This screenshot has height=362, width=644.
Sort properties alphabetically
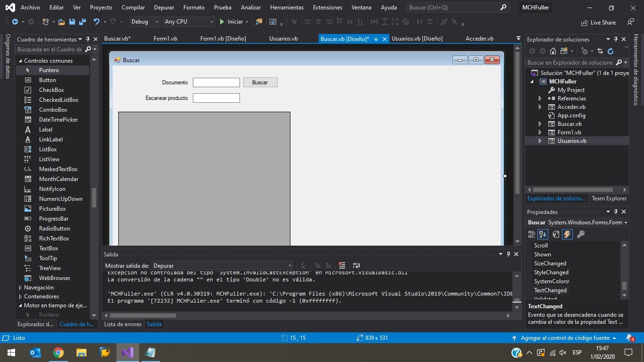pyautogui.click(x=542, y=234)
